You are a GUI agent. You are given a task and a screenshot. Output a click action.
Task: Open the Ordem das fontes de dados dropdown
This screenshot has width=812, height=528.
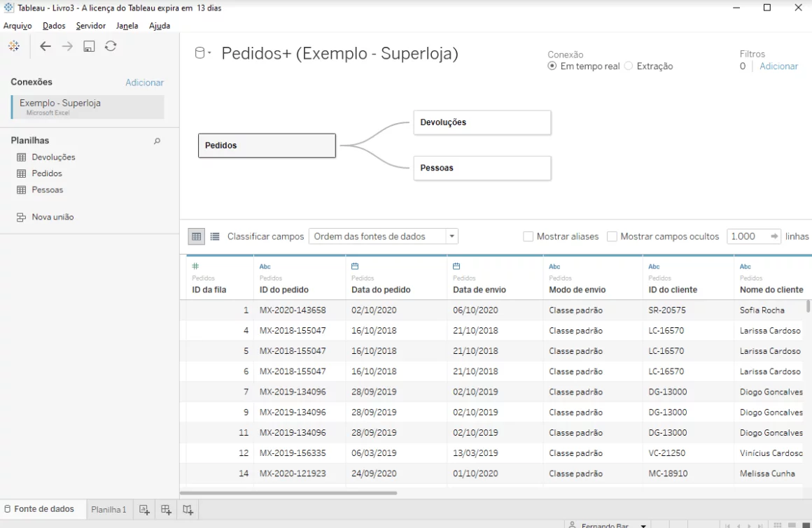point(384,236)
